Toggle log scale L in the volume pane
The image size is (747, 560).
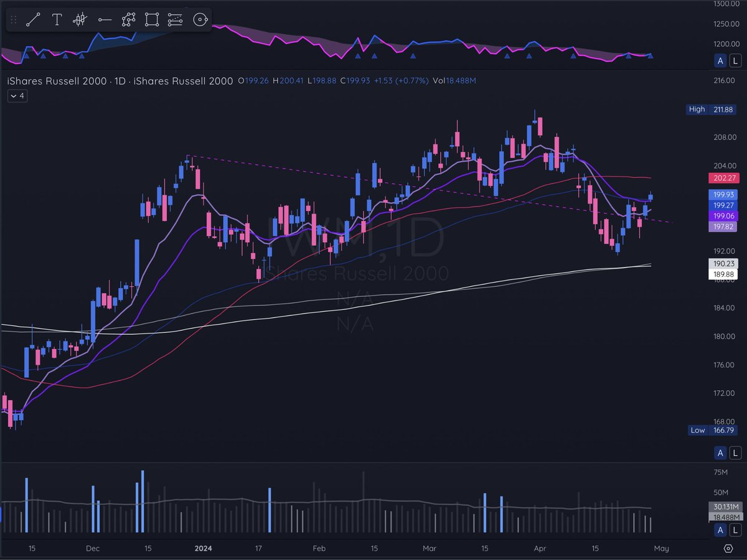(735, 530)
